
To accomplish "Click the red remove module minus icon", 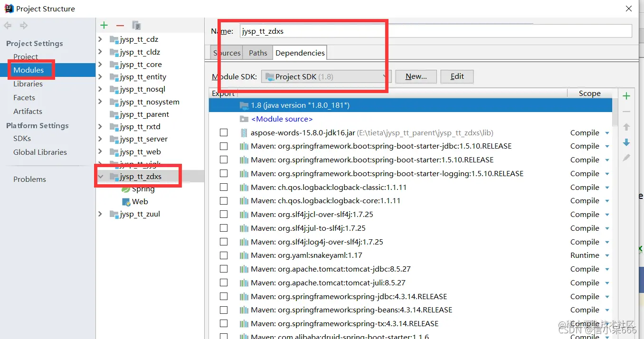I will click(x=120, y=26).
